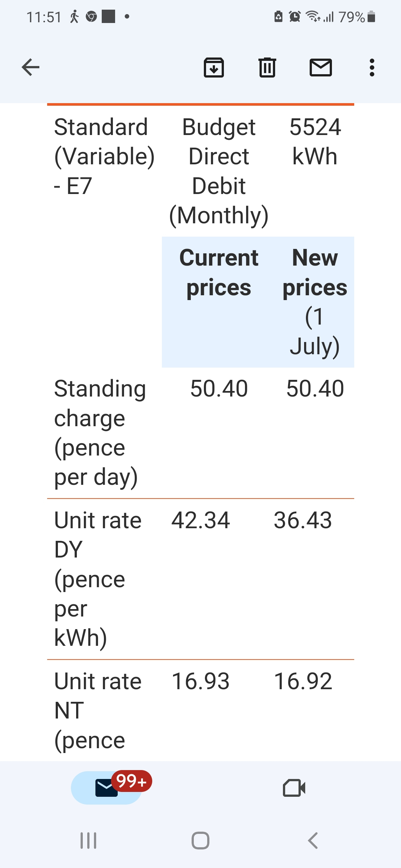The height and width of the screenshot is (868, 401).
Task: Select the new DY unit rate 36.43
Action: point(303,520)
